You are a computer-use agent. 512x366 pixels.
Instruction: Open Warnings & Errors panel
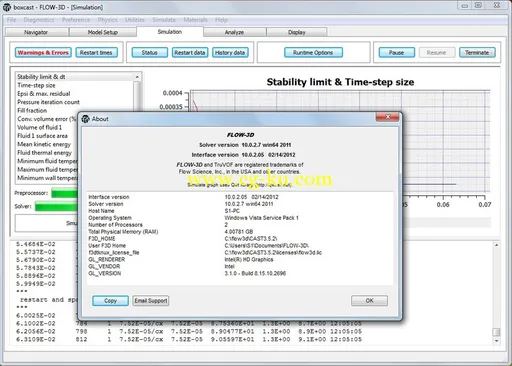click(x=43, y=53)
